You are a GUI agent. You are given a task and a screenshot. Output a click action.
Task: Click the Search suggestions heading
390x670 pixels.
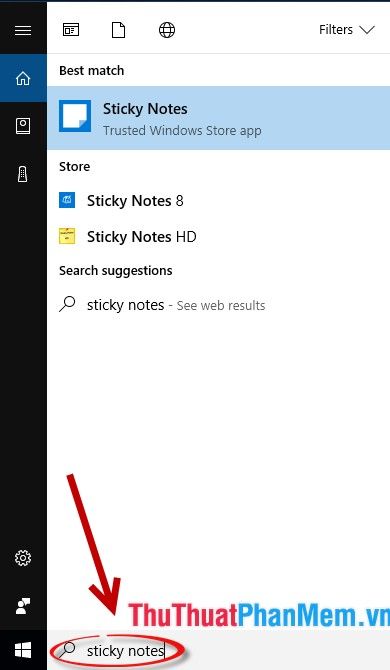tap(116, 270)
